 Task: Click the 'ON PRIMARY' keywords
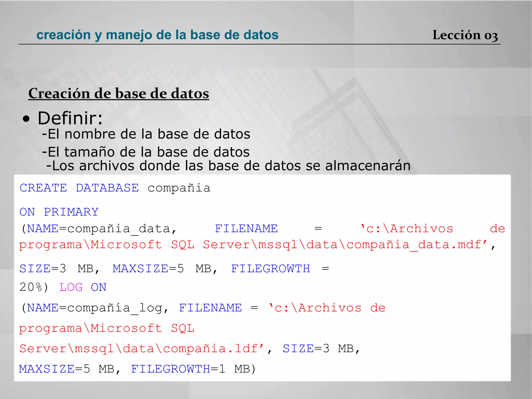59,212
